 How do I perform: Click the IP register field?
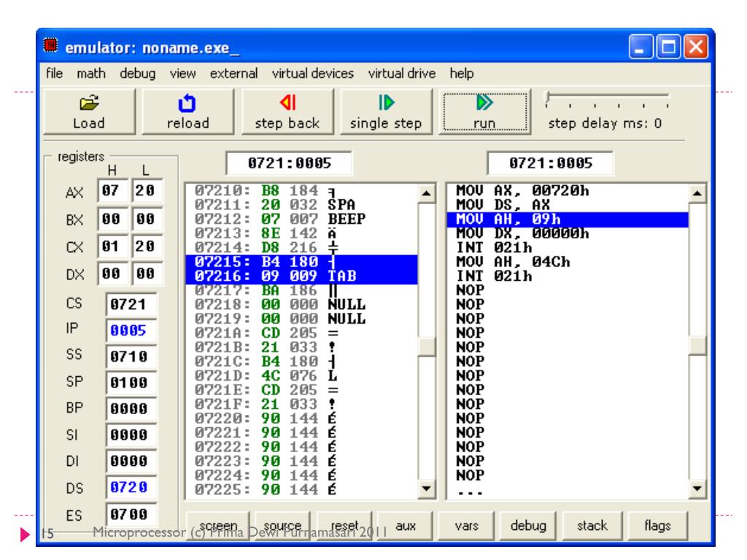[x=131, y=330]
